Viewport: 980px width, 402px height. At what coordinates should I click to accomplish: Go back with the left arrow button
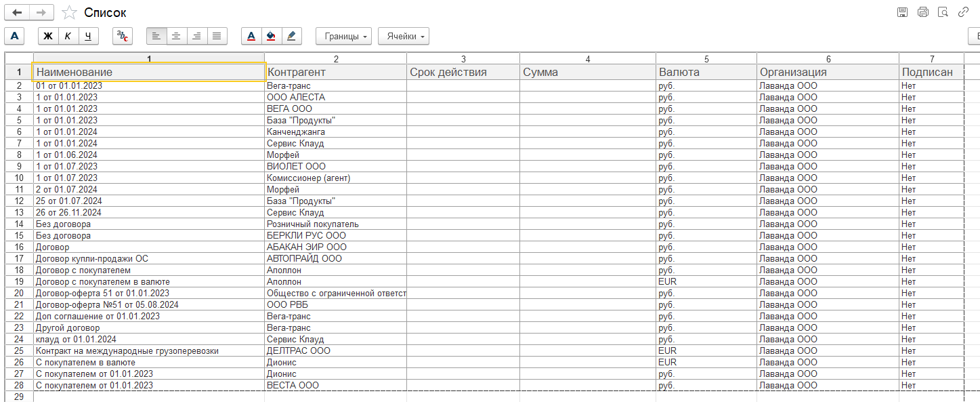point(17,13)
